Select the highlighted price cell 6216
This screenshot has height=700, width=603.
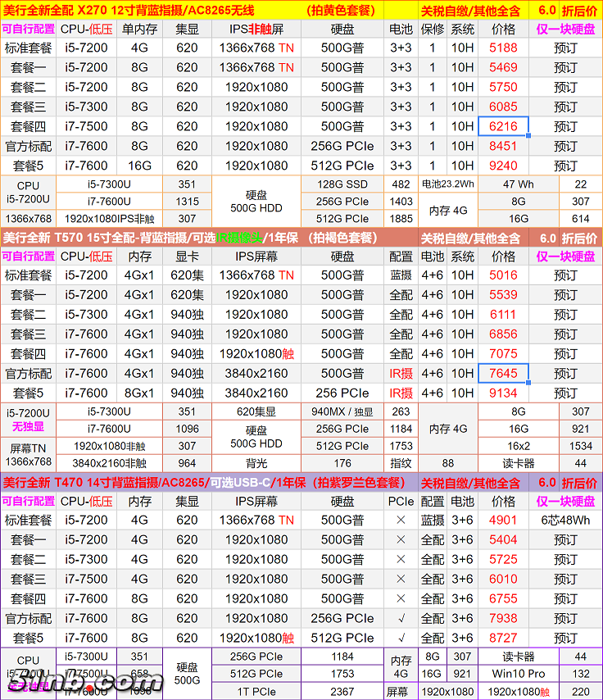click(503, 126)
